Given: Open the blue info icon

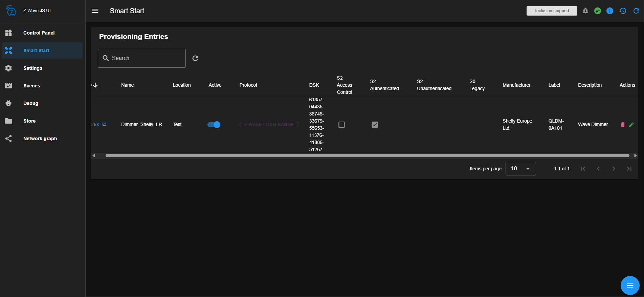Looking at the screenshot, I should (610, 11).
